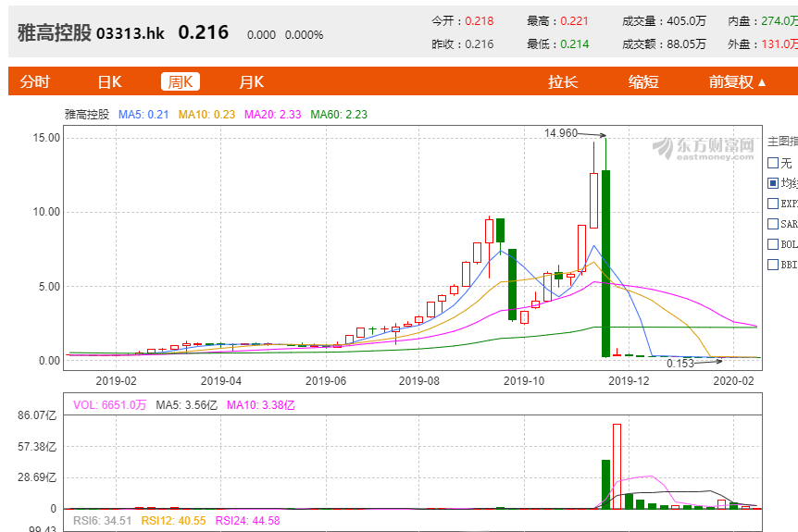Click the 最高 value 0.221

click(x=575, y=21)
